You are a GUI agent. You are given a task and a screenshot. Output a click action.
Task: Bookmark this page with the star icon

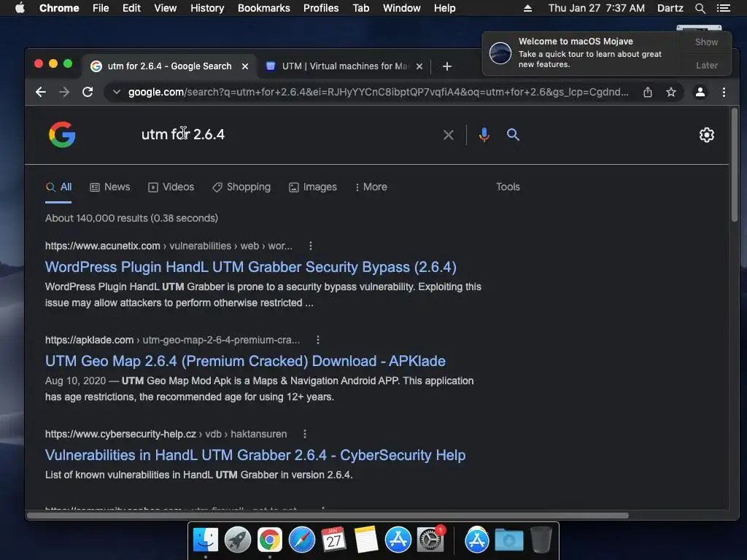tap(671, 92)
